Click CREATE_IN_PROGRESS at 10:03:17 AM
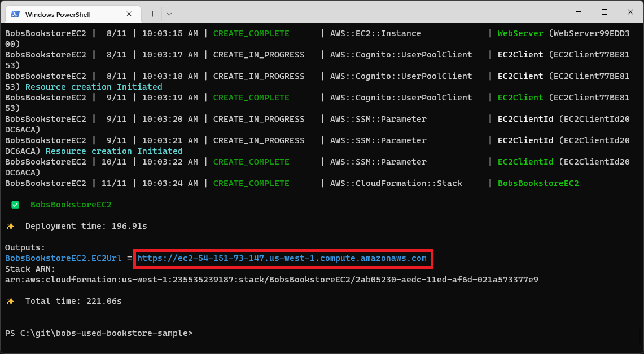 259,55
